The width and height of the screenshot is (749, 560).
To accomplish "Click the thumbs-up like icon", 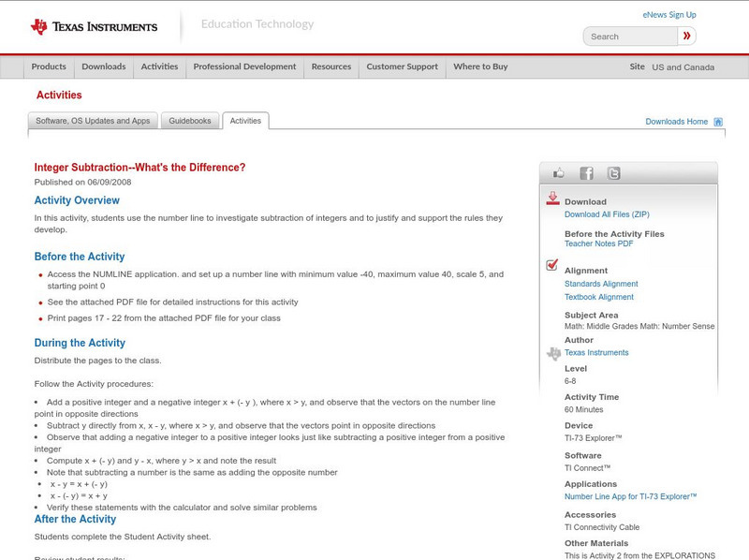I will point(558,173).
